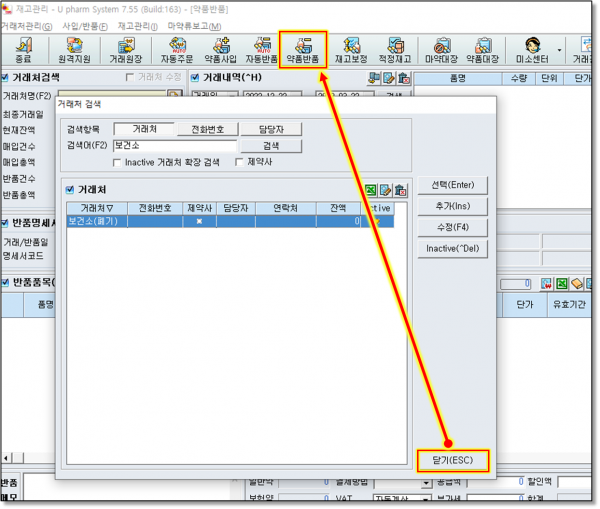Click the 검색어 input field containing 보건소
This screenshot has height=509, width=600.
[x=170, y=146]
